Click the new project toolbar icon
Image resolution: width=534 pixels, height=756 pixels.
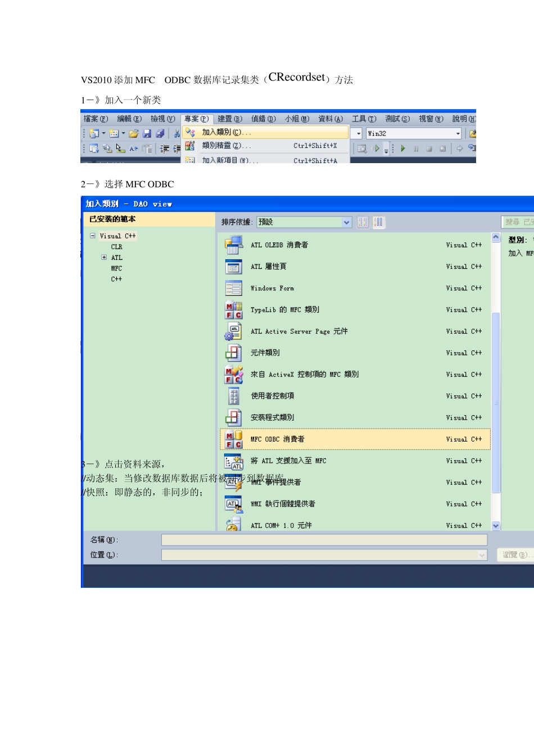tap(94, 133)
